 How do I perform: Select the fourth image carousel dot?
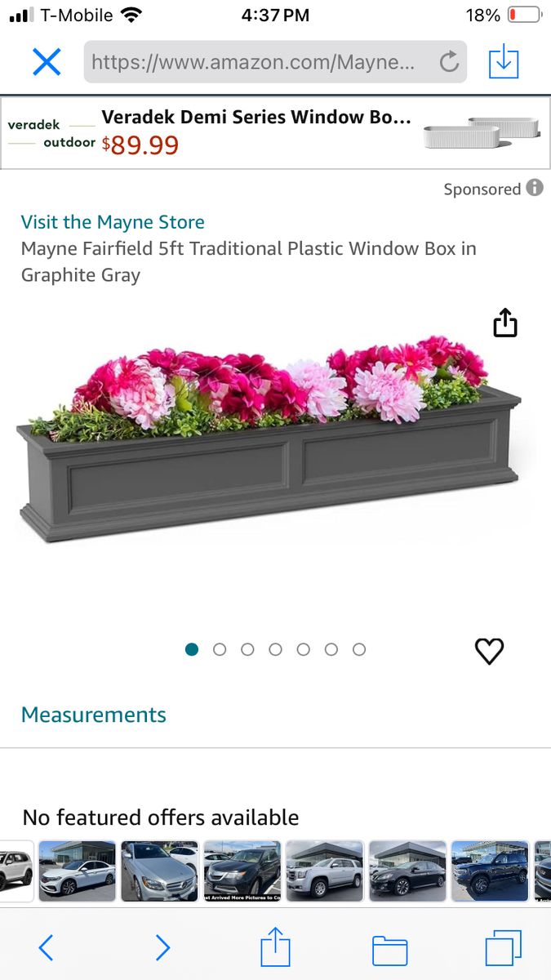coord(275,649)
